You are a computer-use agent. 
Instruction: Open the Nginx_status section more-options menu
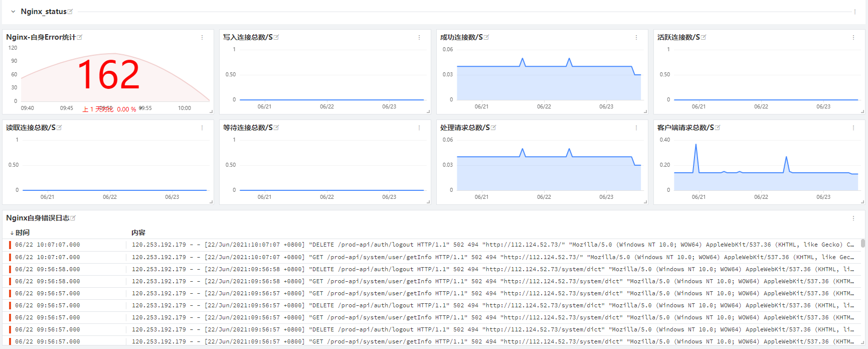click(x=855, y=12)
